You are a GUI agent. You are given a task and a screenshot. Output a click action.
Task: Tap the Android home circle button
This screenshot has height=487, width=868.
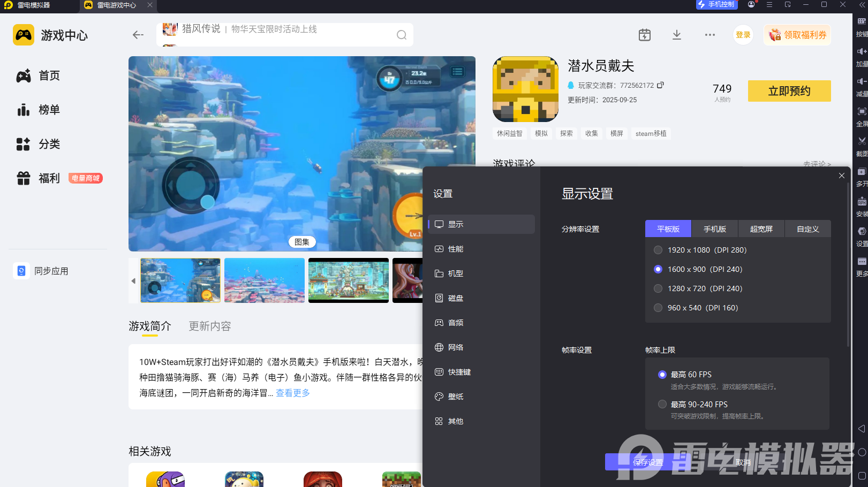862,452
